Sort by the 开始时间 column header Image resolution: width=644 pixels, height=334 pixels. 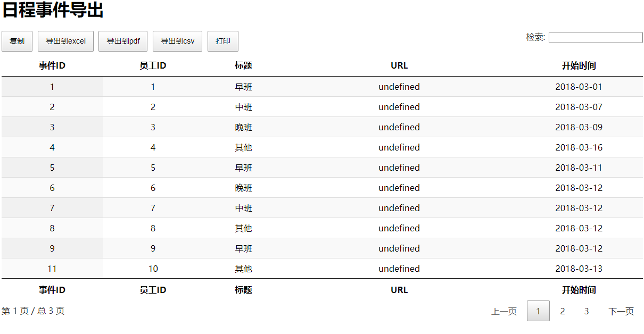(x=579, y=66)
